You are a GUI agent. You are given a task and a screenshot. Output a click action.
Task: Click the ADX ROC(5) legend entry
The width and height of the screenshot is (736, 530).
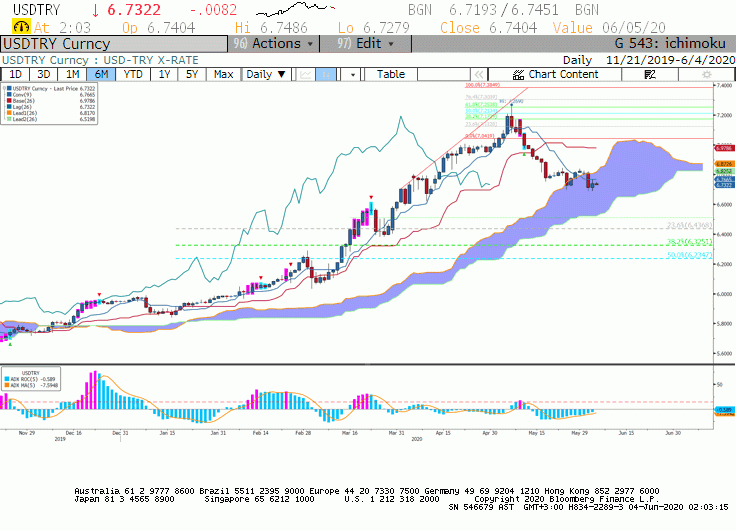tap(30, 379)
